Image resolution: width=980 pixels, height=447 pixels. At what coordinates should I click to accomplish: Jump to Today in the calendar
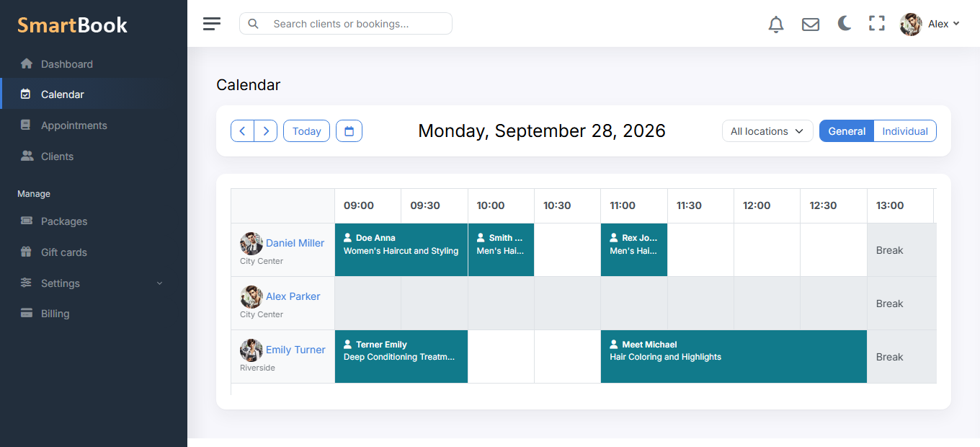coord(307,131)
